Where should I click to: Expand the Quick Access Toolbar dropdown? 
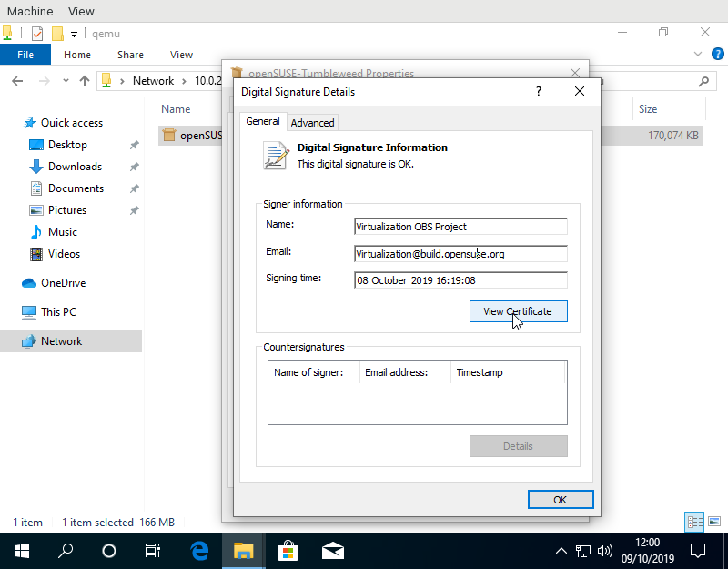pyautogui.click(x=74, y=35)
